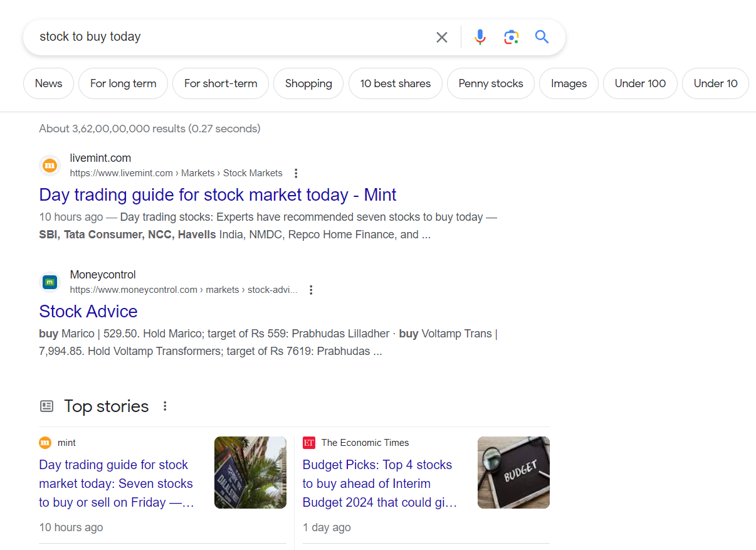Click the livemint.com site name
The image size is (756, 550).
[x=100, y=158]
